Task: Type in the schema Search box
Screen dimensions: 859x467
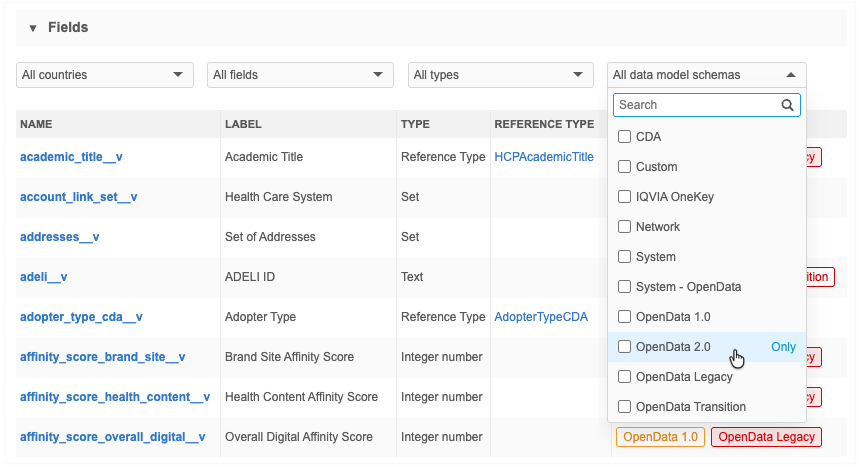Action: 695,105
